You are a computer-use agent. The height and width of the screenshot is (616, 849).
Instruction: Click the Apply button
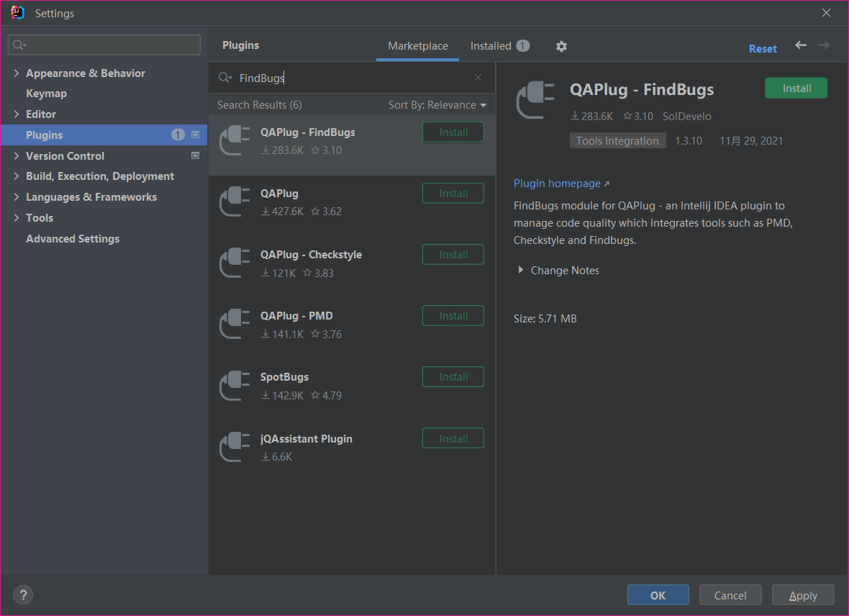click(802, 595)
